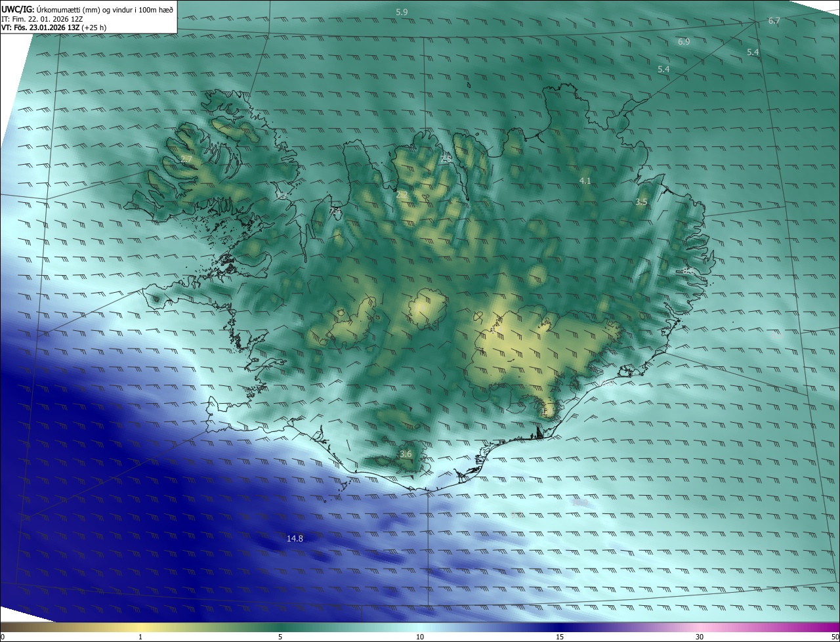Click the '50' tick on the color scale
840x642 pixels.
tap(835, 637)
